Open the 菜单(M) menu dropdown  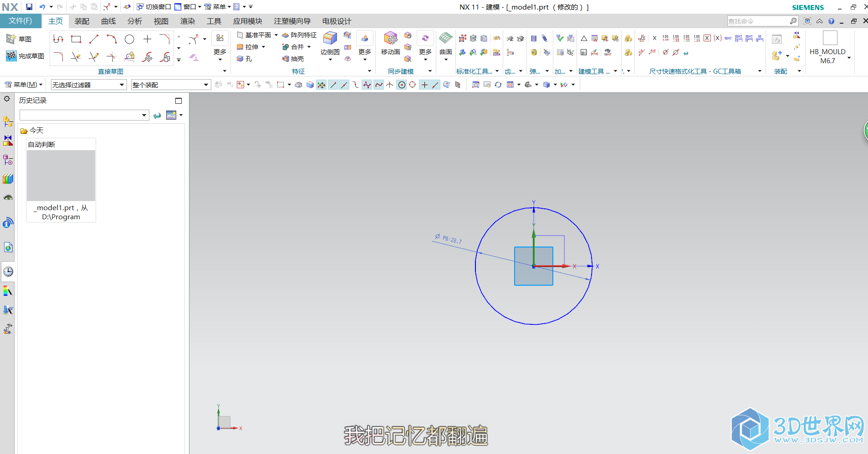24,85
